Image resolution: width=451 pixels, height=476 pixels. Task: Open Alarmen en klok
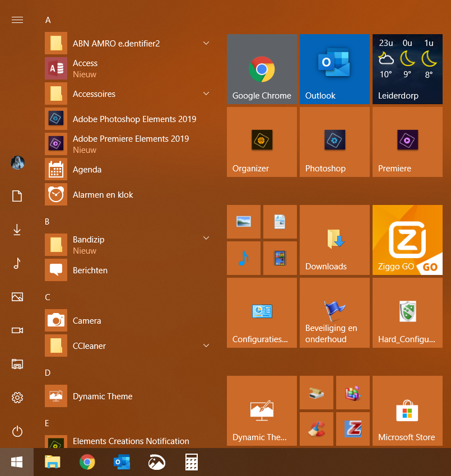point(128,194)
